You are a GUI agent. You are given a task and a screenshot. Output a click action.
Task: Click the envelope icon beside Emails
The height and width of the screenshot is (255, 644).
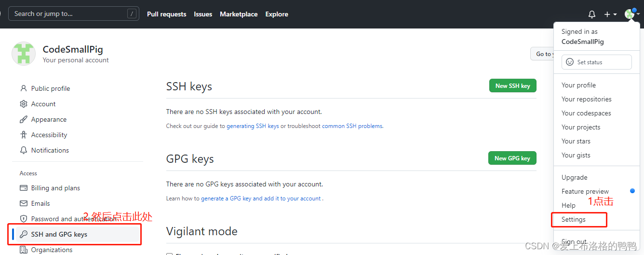click(24, 203)
